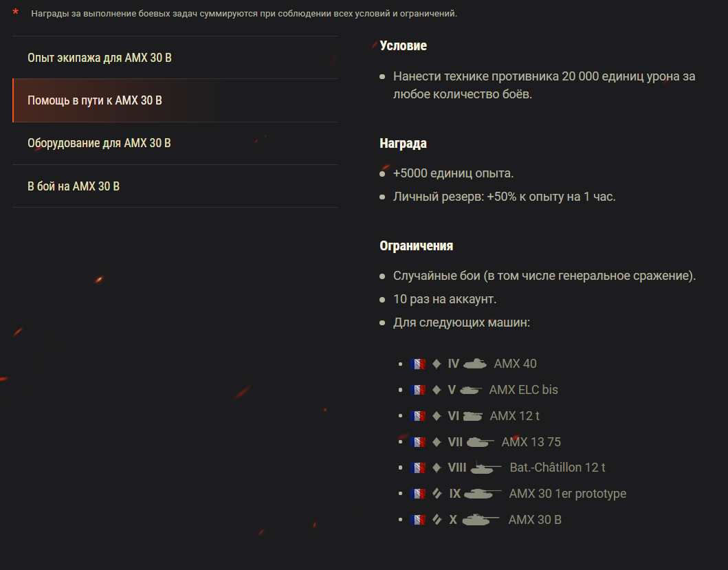Click the medium tank class icon for AMX 30 1er prototype

pyautogui.click(x=437, y=494)
